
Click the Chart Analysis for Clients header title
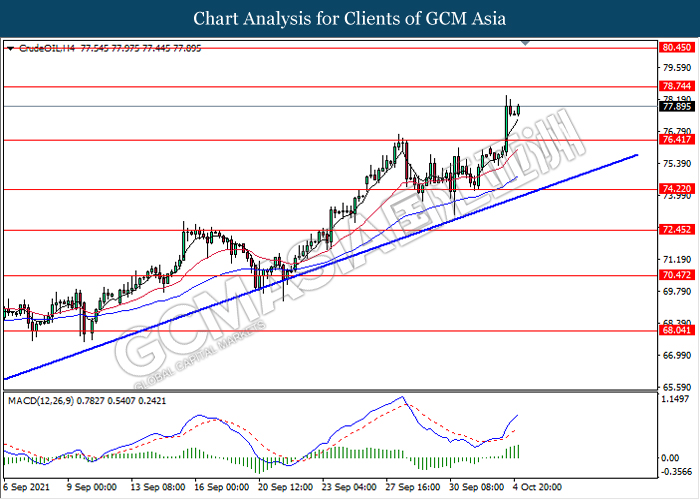350,19
